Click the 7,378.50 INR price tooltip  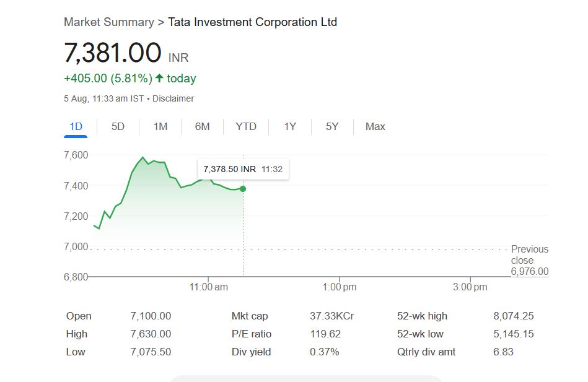[x=243, y=169]
